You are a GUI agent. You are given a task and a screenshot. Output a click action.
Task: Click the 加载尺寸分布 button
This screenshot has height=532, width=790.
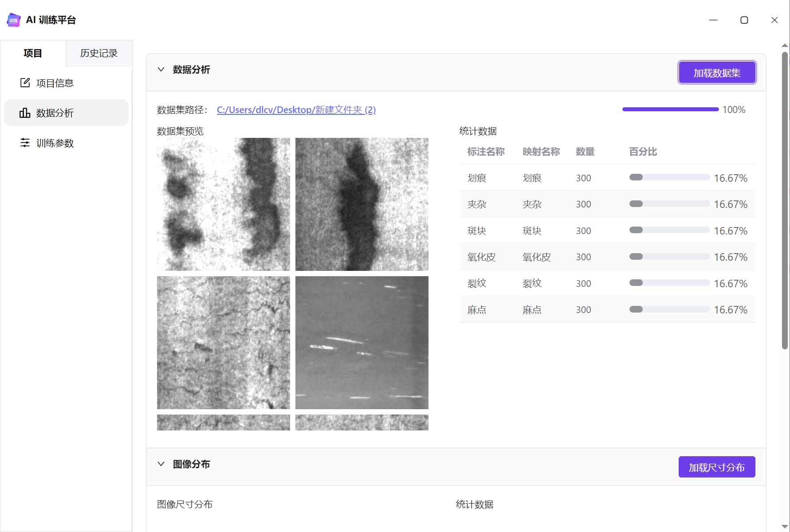click(717, 467)
